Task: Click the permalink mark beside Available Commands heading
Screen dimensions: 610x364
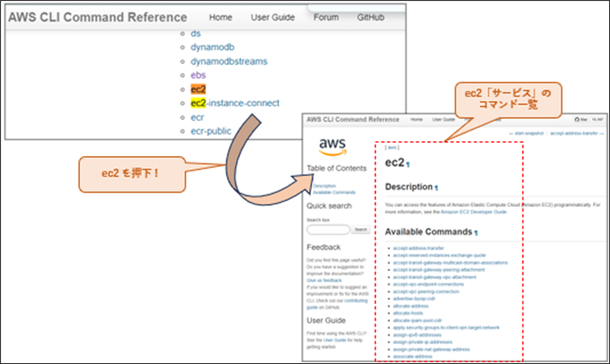Action: click(476, 233)
